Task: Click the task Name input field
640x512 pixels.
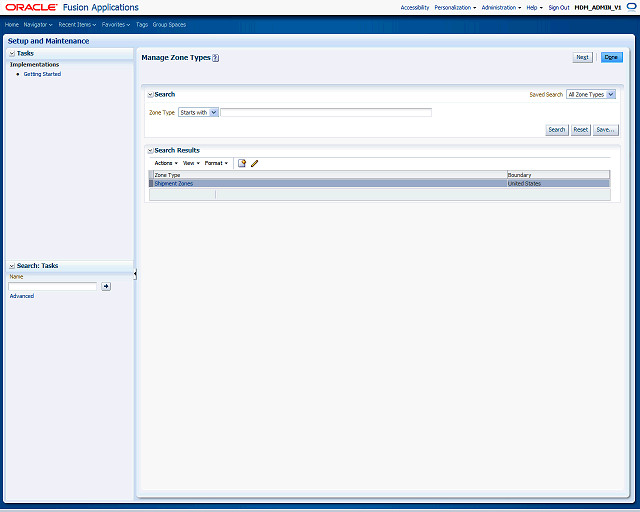Action: tap(53, 286)
